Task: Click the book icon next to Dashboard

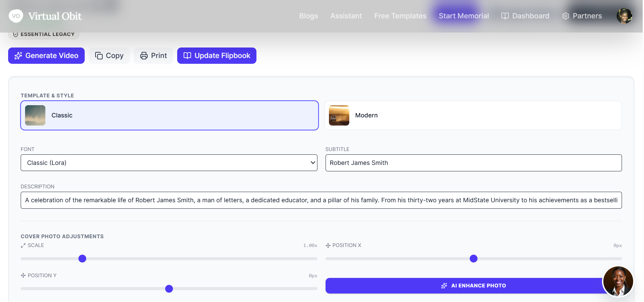Action: [x=505, y=16]
